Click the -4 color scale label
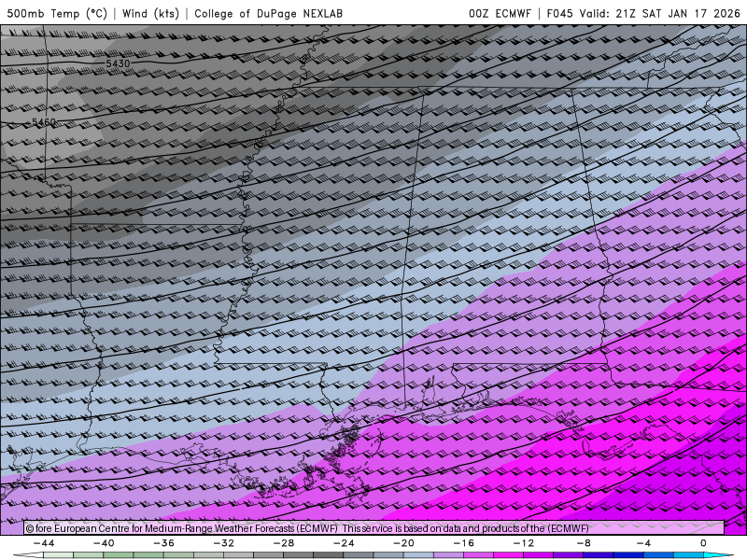The width and height of the screenshot is (747, 560). 644,543
